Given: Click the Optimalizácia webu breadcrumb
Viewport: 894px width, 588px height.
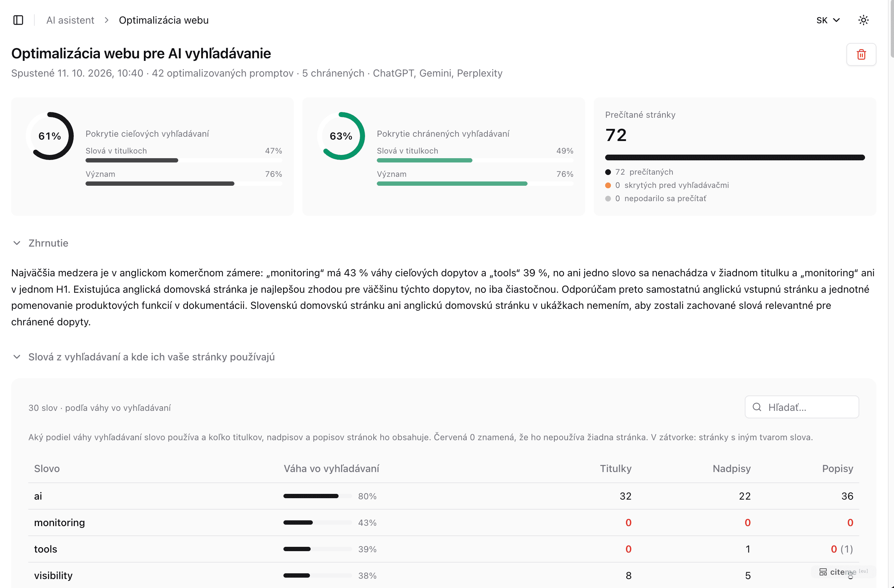Looking at the screenshot, I should (164, 20).
